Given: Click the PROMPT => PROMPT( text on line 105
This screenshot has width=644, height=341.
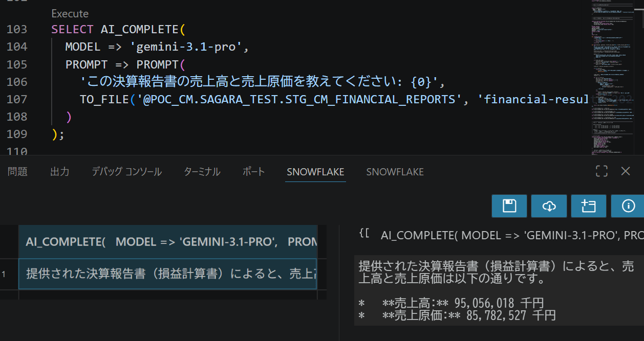Looking at the screenshot, I should pyautogui.click(x=125, y=64).
